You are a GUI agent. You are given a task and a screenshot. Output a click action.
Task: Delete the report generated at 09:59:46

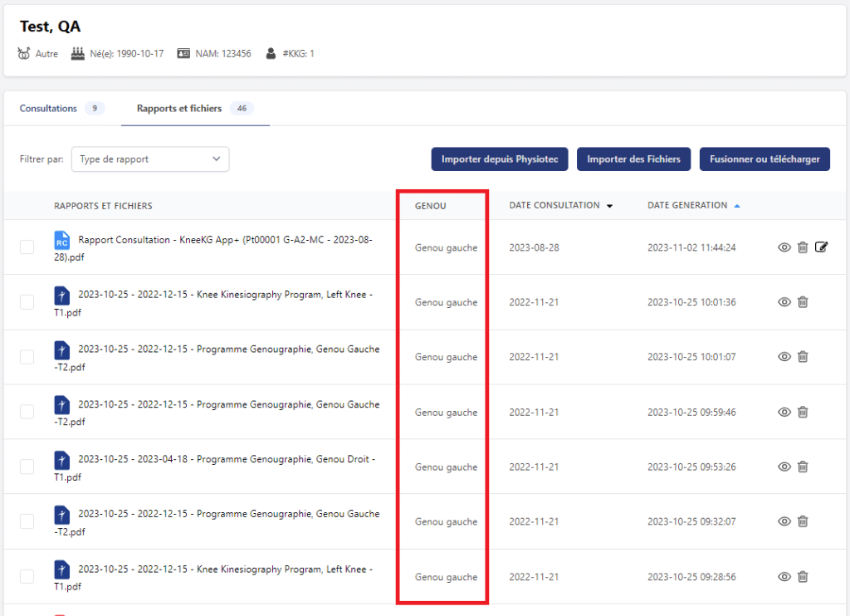click(803, 412)
